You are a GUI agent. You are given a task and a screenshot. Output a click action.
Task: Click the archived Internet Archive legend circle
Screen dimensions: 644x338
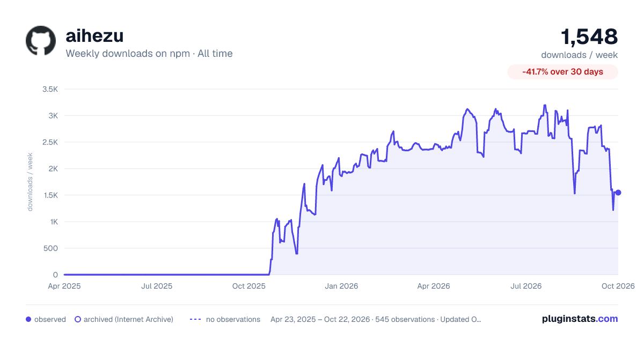click(x=78, y=319)
